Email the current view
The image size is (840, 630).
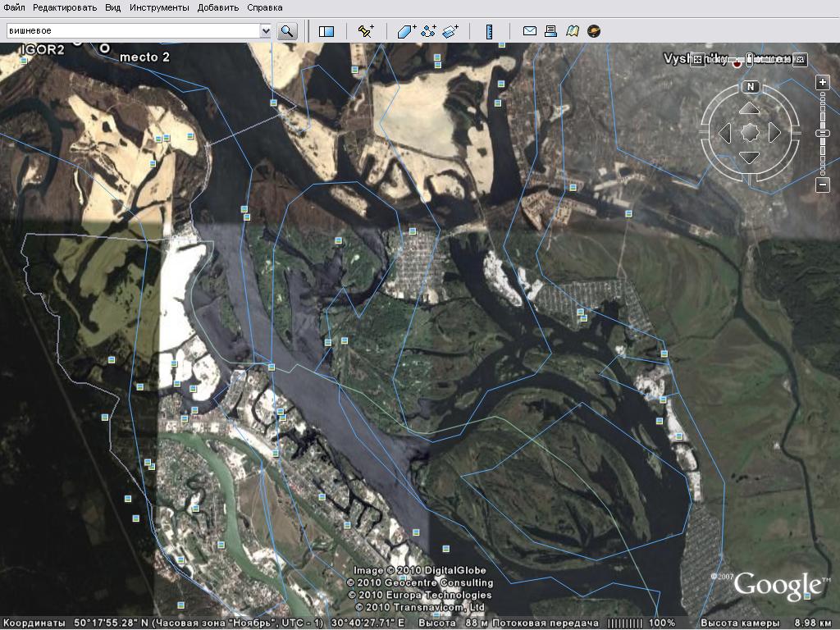click(530, 31)
